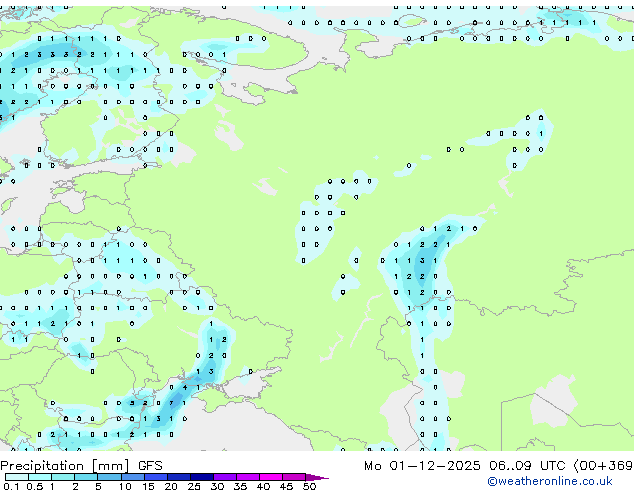Click the '20' legend label
Viewport: 634px width, 490px height.
pos(171,486)
